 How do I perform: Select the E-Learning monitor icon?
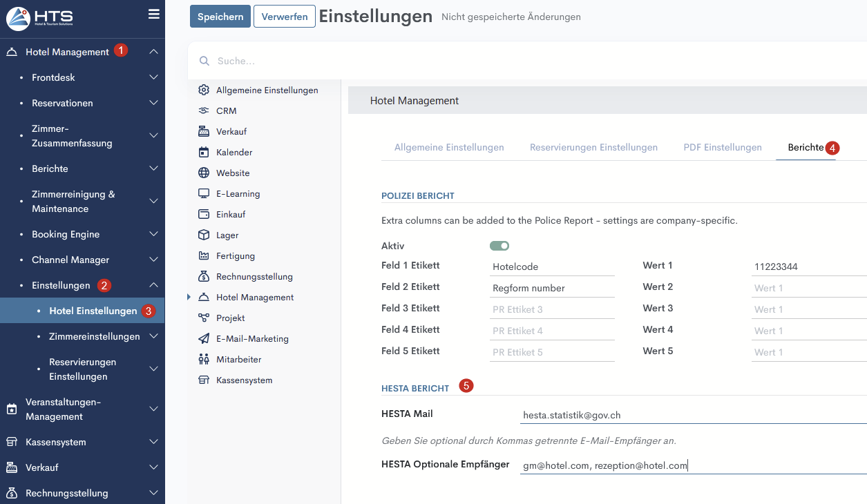click(x=203, y=193)
